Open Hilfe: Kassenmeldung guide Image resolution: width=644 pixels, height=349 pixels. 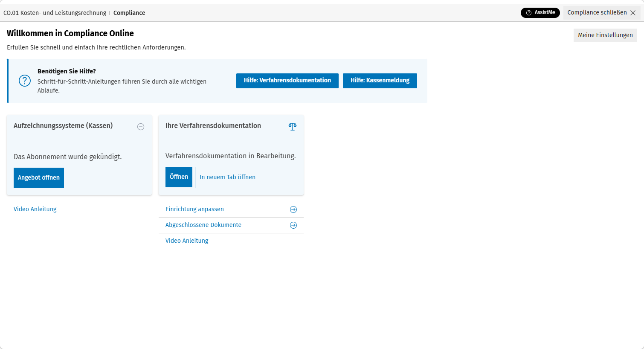[x=380, y=81]
